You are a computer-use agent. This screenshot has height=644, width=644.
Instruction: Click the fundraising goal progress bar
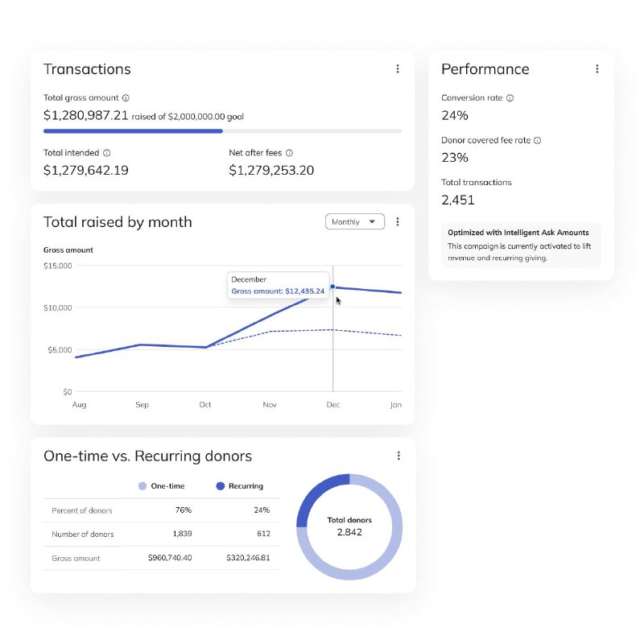222,130
